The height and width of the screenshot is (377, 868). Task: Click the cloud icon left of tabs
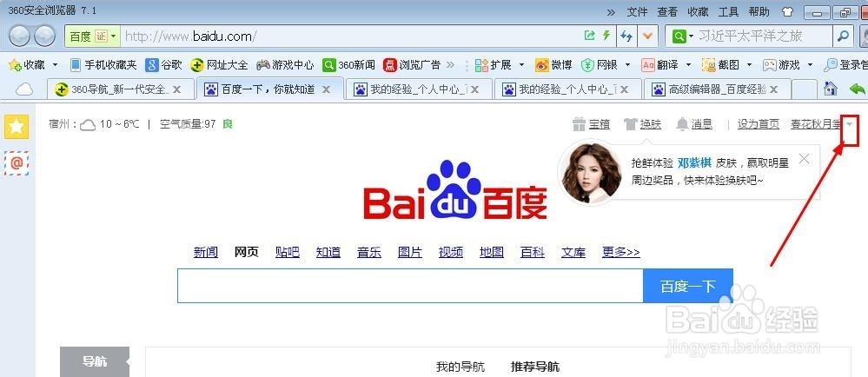tap(24, 89)
